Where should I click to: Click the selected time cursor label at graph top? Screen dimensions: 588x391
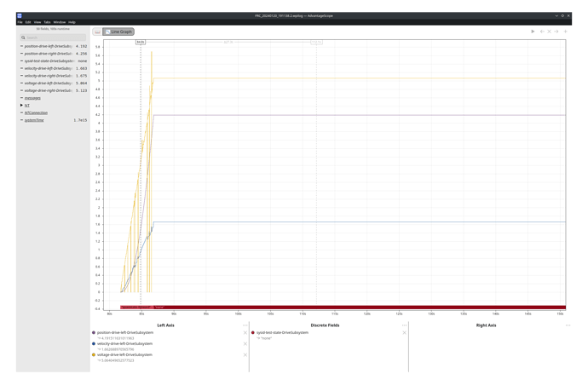click(x=141, y=42)
